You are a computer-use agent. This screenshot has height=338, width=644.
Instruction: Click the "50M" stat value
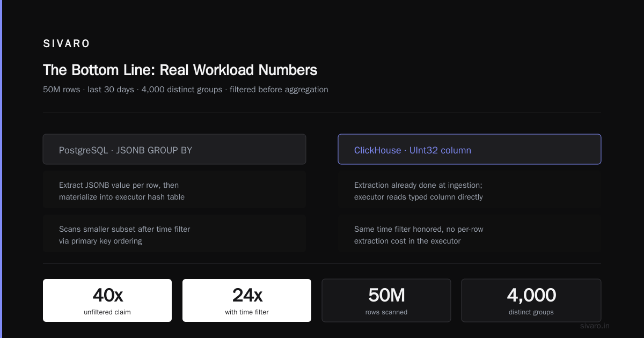click(386, 295)
